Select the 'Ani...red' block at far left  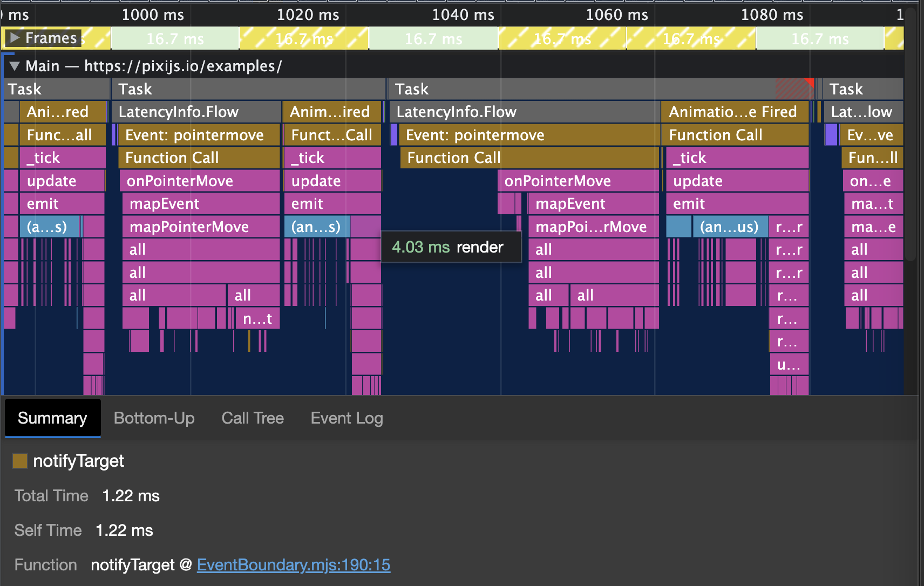tap(62, 112)
